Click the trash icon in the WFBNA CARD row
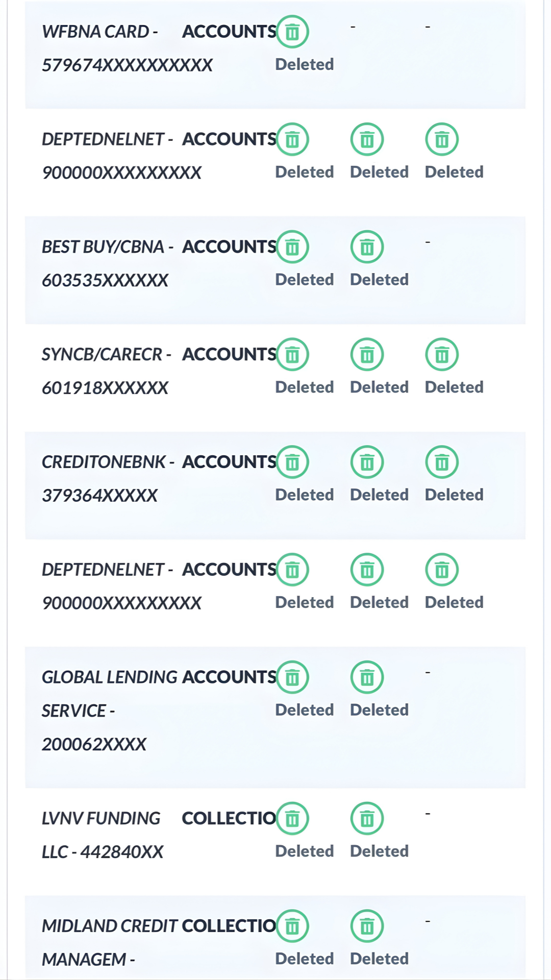Image resolution: width=551 pixels, height=980 pixels. tap(292, 32)
